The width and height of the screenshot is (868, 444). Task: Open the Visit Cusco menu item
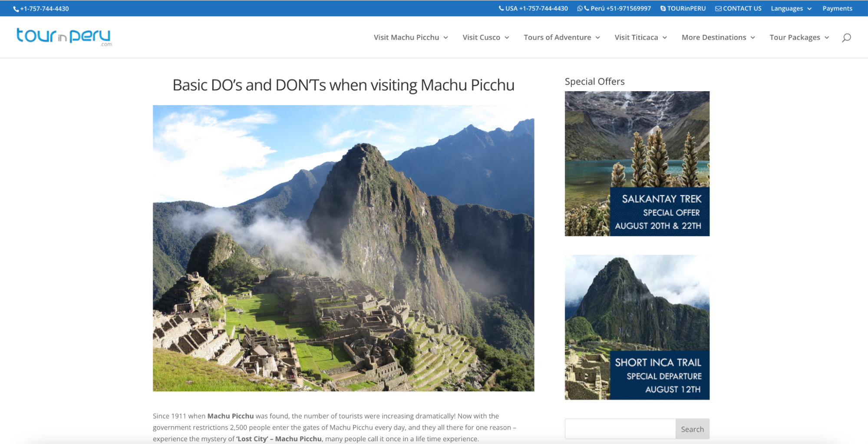(x=485, y=37)
